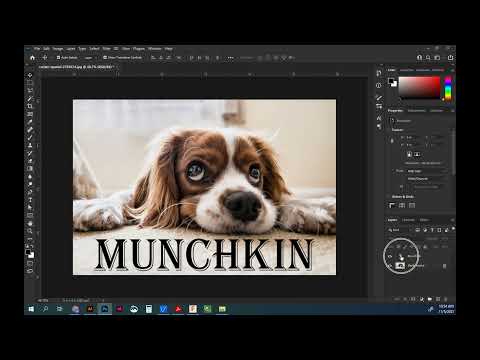The width and height of the screenshot is (480, 360).
Task: Click the Photoshop icon in the taskbar
Action: (x=105, y=309)
